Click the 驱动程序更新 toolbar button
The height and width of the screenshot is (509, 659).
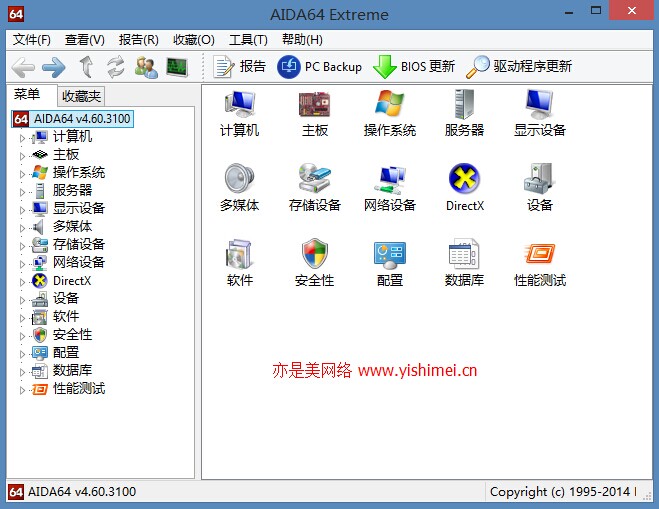[519, 66]
